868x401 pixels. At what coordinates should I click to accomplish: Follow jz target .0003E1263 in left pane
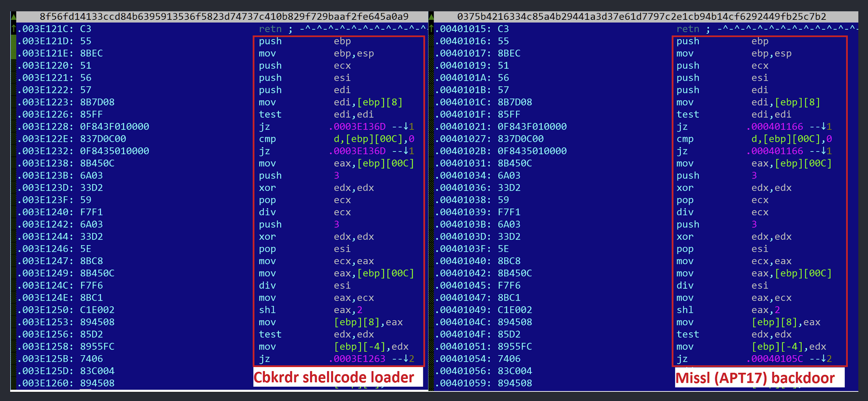point(358,359)
